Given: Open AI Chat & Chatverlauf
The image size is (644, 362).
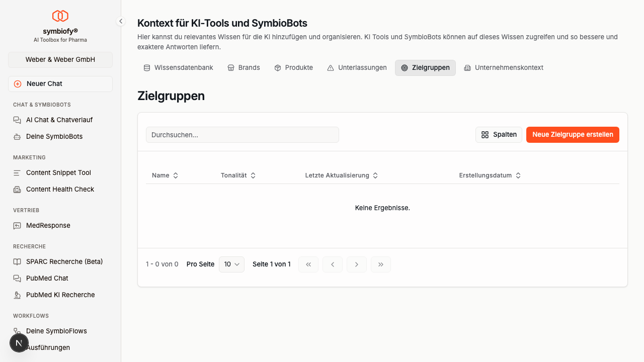Looking at the screenshot, I should (x=59, y=120).
